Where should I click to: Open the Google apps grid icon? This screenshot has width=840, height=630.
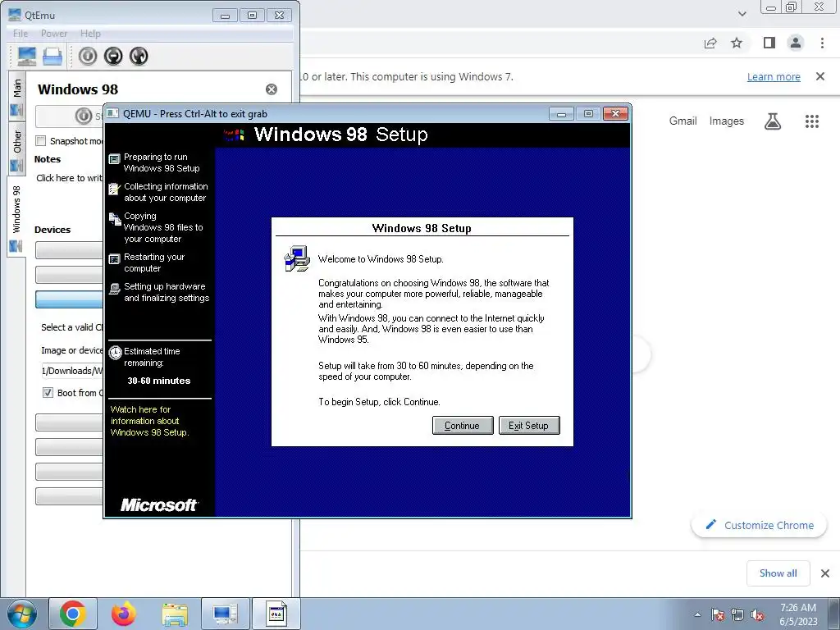pyautogui.click(x=812, y=121)
